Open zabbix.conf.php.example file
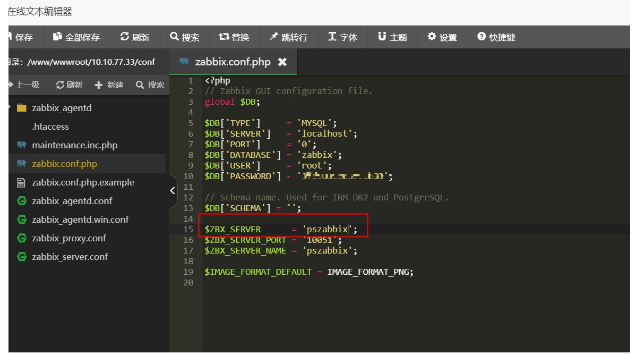 pyautogui.click(x=83, y=182)
